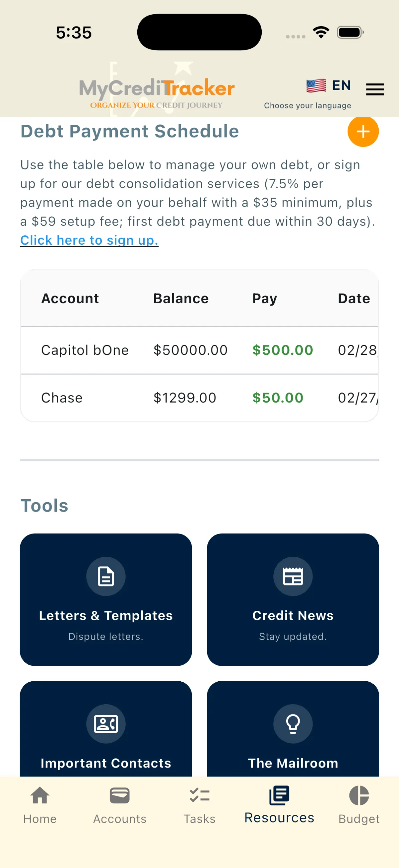This screenshot has width=399, height=868.
Task: Select the Capitol bOne debt row
Action: pos(199,350)
